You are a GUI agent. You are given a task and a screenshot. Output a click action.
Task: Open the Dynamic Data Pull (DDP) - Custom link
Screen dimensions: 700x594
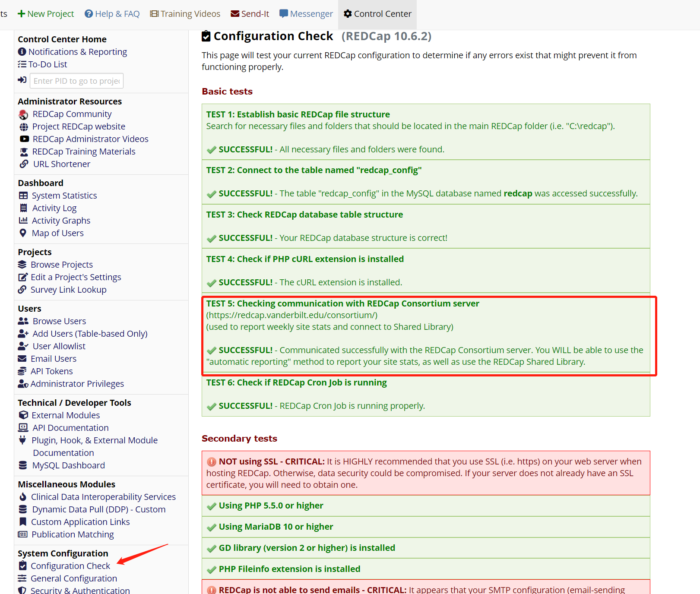pyautogui.click(x=99, y=509)
